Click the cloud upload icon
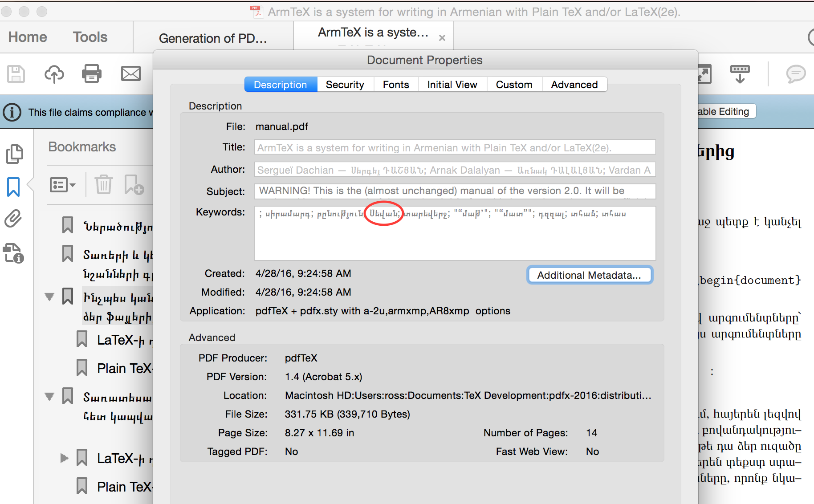 (x=54, y=74)
